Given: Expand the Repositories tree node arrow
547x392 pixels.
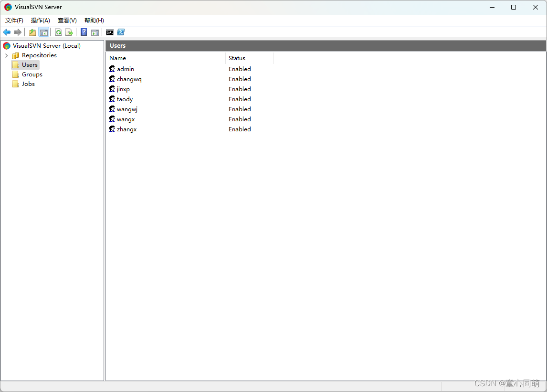Looking at the screenshot, I should click(6, 55).
